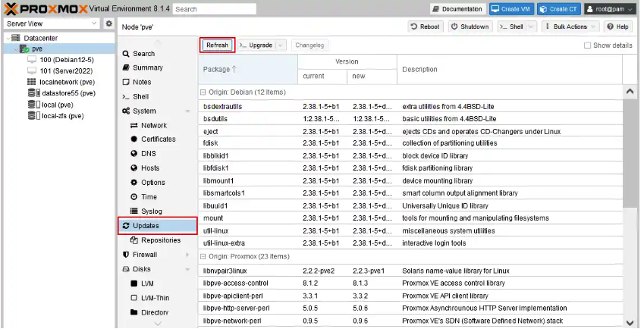This screenshot has height=332, width=644.
Task: Select the bsdextrautils package row
Action: (410, 107)
